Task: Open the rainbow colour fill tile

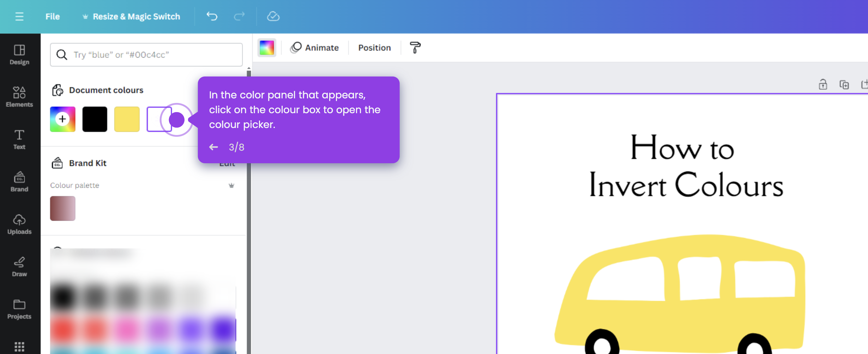Action: click(x=267, y=48)
